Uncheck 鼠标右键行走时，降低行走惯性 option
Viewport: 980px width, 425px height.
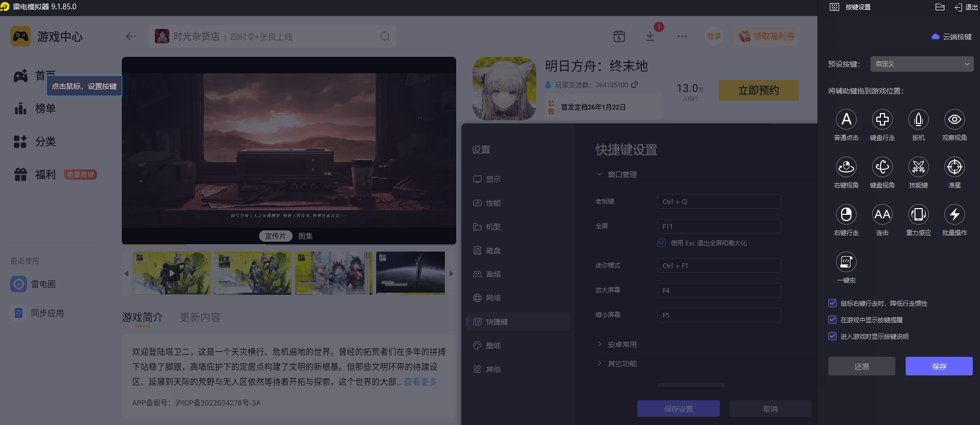tap(832, 303)
